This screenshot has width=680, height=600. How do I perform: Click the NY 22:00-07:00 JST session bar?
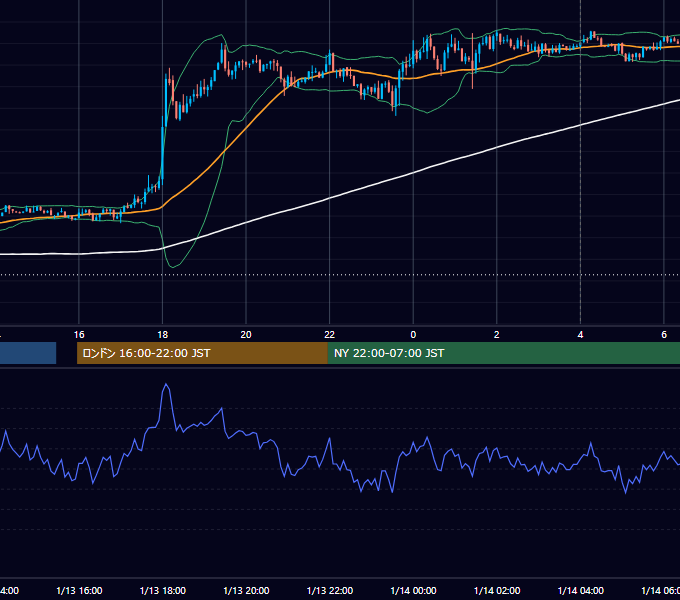point(503,353)
